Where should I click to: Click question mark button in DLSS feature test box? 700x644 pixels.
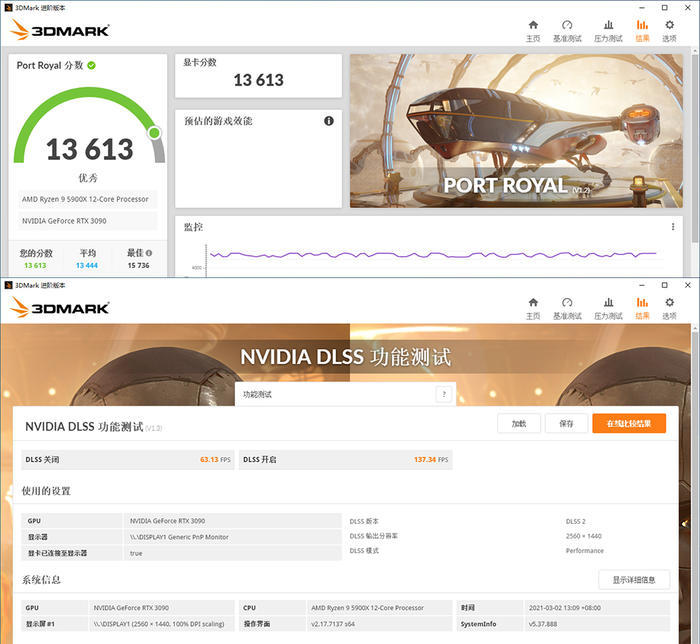(444, 394)
